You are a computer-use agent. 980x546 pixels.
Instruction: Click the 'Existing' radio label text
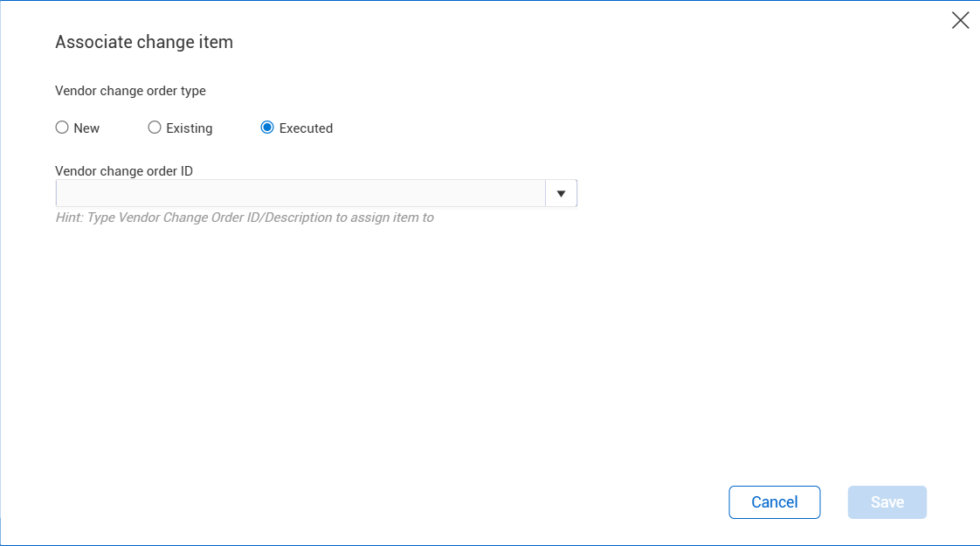click(189, 128)
